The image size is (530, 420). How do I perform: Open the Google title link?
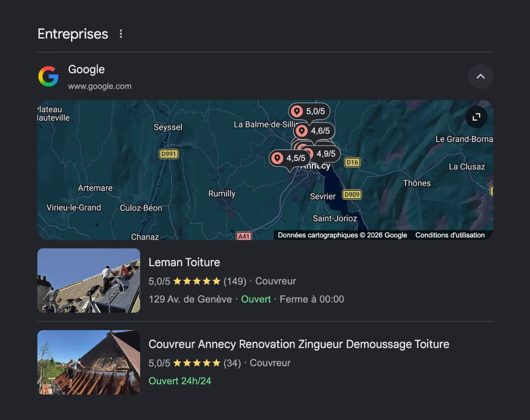pyautogui.click(x=86, y=69)
